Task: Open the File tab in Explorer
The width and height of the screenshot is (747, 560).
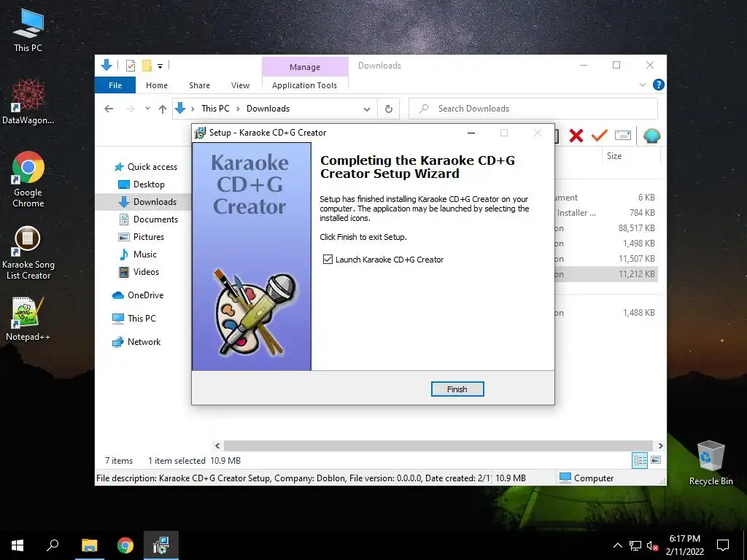Action: coord(115,85)
